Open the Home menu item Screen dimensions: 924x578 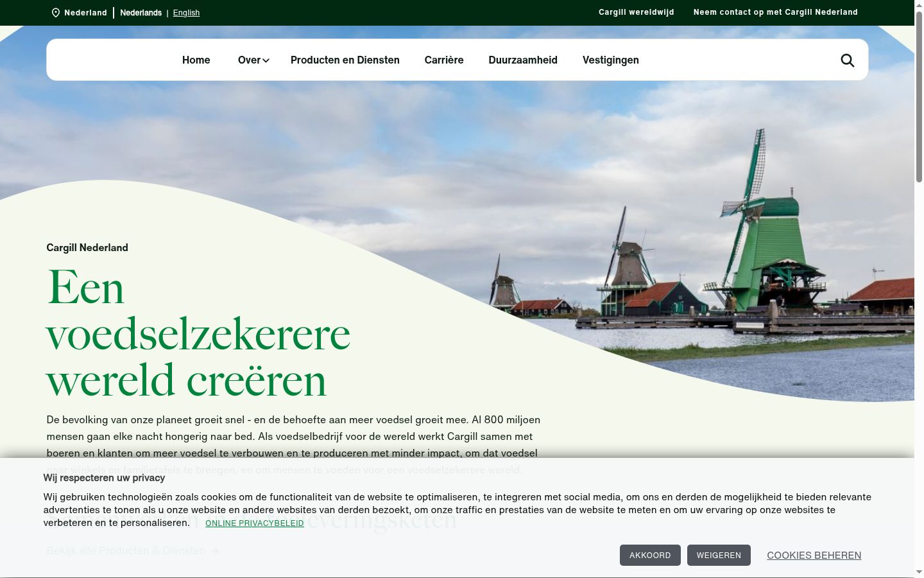point(196,60)
